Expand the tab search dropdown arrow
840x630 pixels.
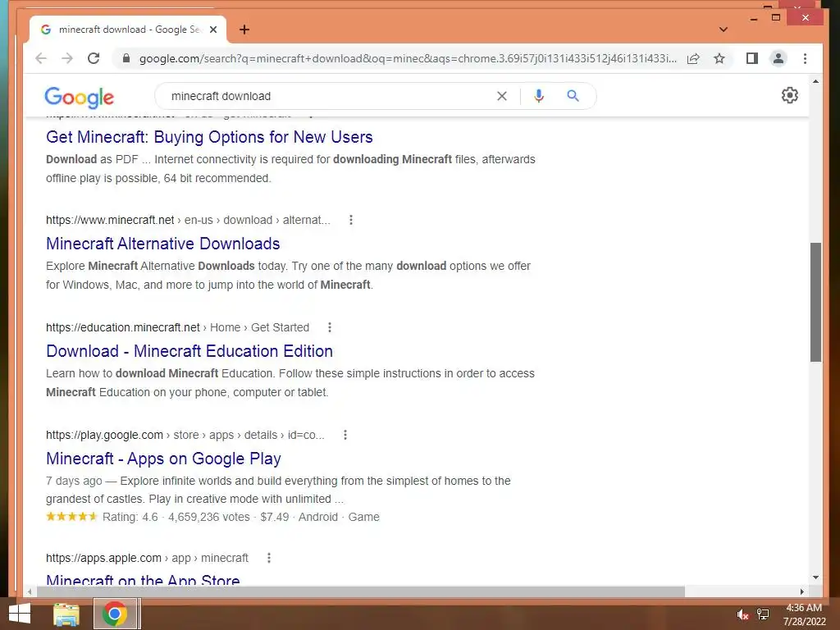724,30
